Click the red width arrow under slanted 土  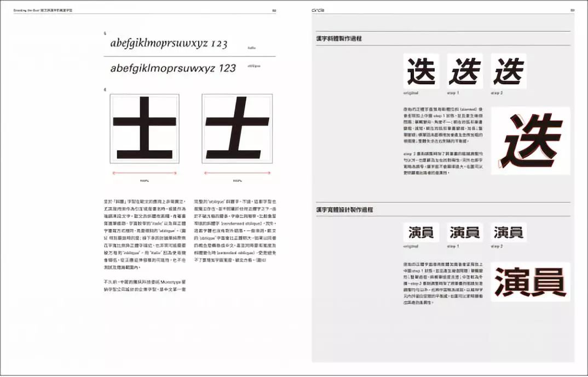[237, 173]
